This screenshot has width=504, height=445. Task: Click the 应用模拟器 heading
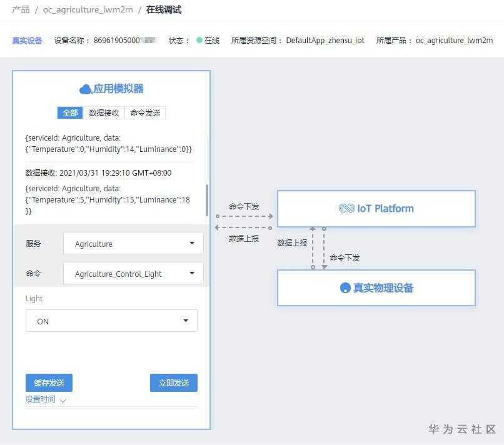pos(118,89)
